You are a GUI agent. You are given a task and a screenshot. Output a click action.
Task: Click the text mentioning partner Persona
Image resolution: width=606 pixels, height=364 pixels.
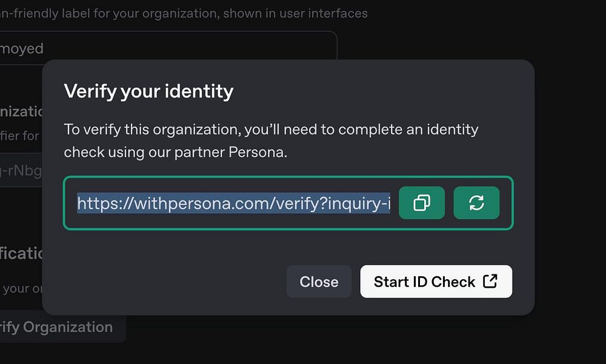[x=271, y=141]
